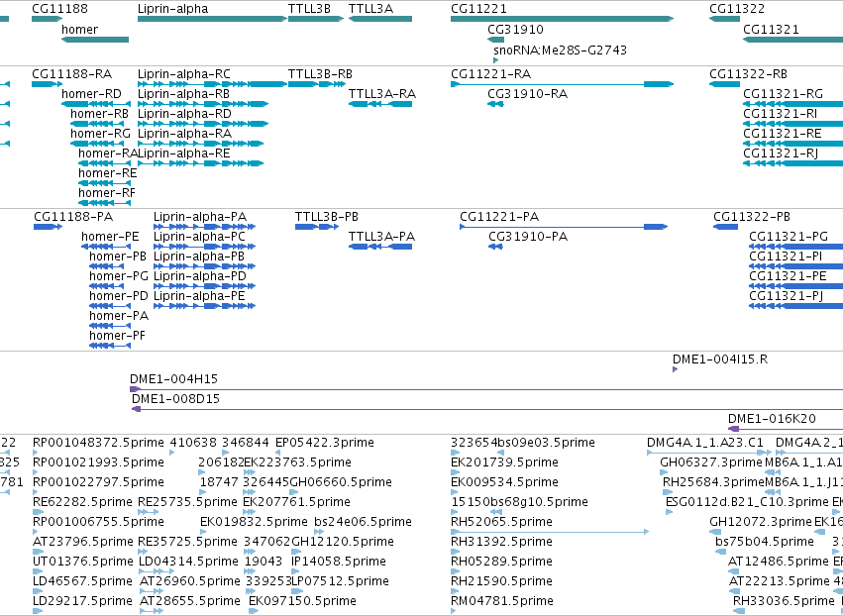
Task: Select transcript Liprin-alpha-RC
Action: coord(212,84)
